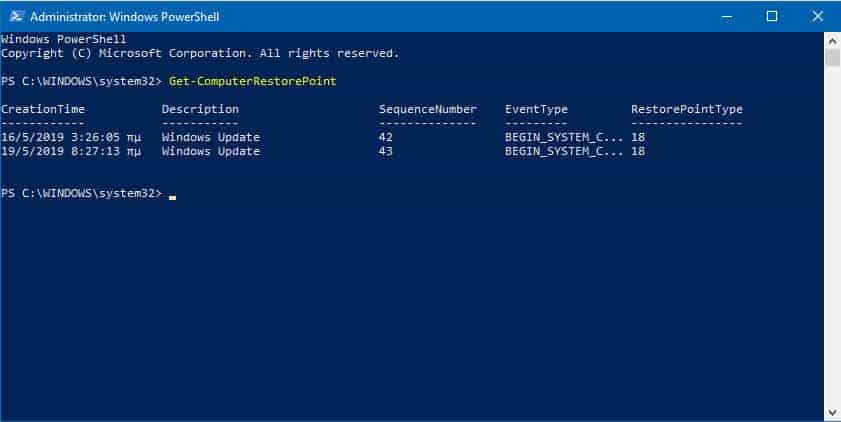Click the Administrator: Windows PowerShell title text
Viewport: 841px width, 422px height.
(124, 17)
